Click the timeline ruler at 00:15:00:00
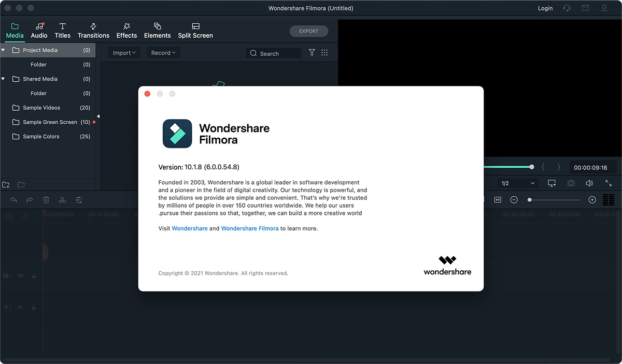This screenshot has width=622, height=364. click(104, 214)
